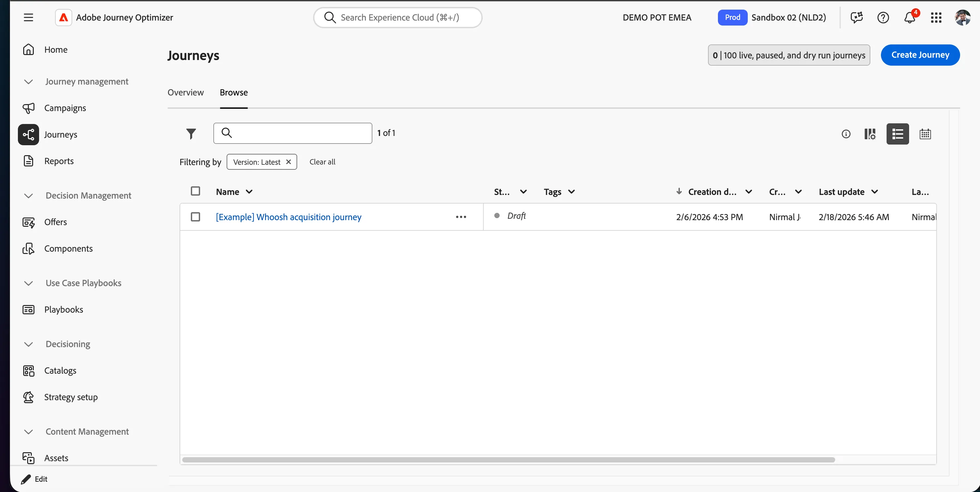980x492 pixels.
Task: Click the horizontal table scrollbar
Action: (x=509, y=460)
